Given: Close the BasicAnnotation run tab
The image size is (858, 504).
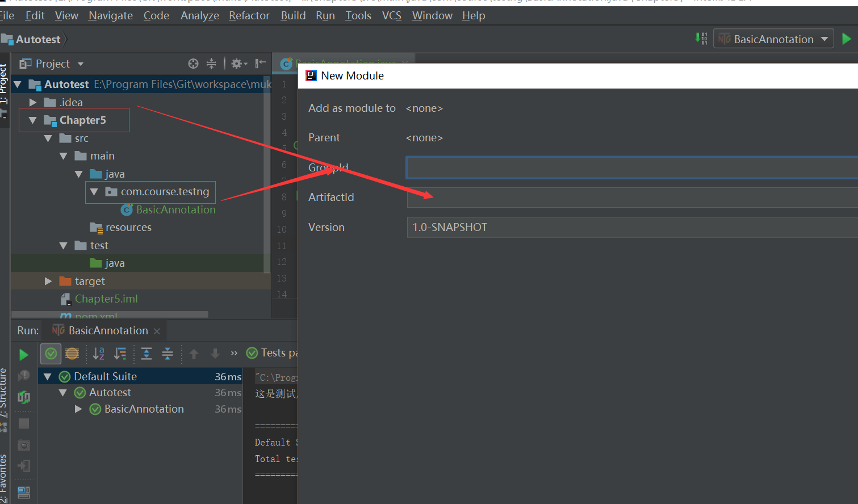Looking at the screenshot, I should (x=157, y=331).
